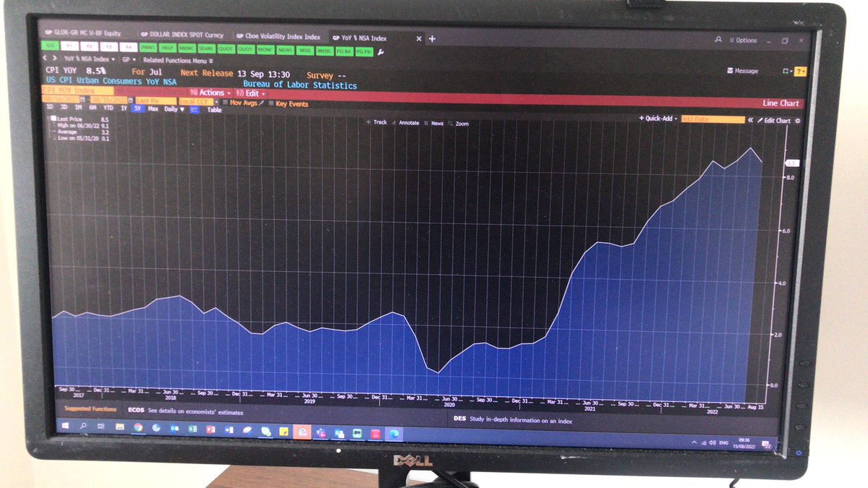Open Microsoft Edge in the taskbar
The width and height of the screenshot is (868, 488).
click(x=393, y=434)
